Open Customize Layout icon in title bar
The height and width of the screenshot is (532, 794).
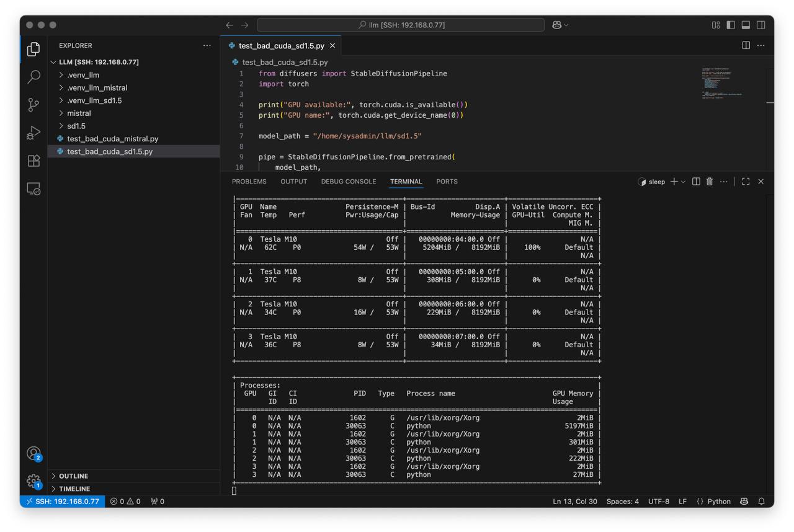(x=716, y=25)
